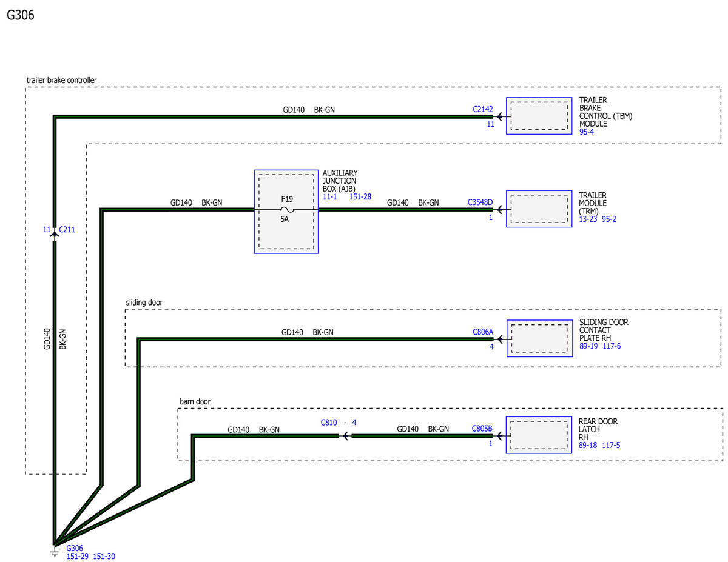
Task: Click the G306 diagram title
Action: (x=20, y=15)
